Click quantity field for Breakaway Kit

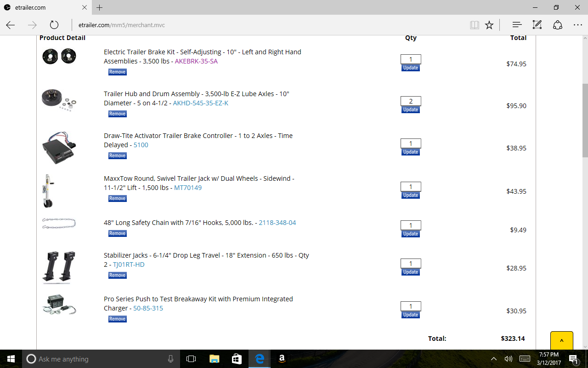[411, 306]
